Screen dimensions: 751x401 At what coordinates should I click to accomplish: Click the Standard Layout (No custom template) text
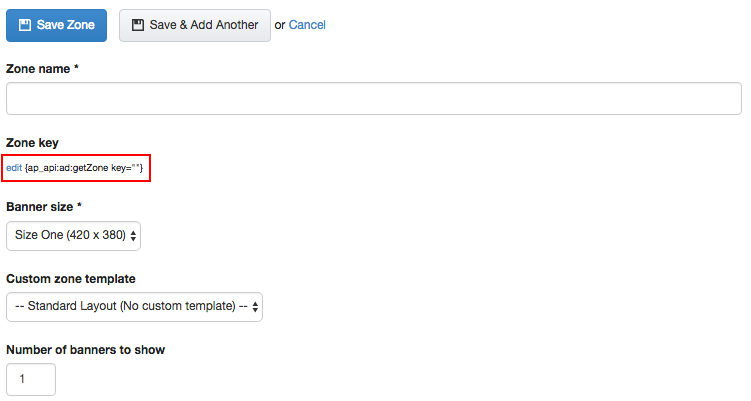click(x=131, y=306)
